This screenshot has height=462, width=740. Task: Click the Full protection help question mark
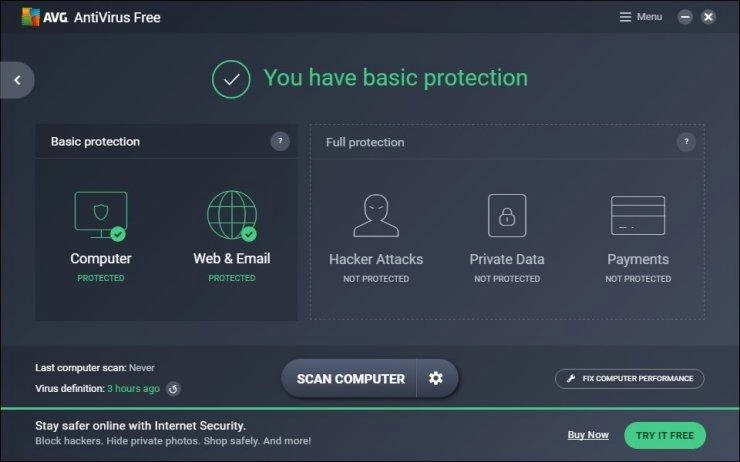(686, 142)
